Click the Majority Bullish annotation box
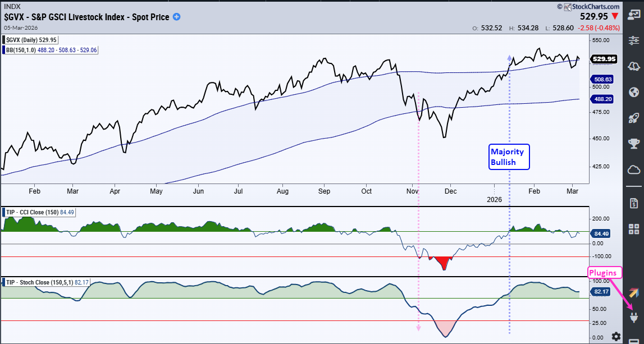The image size is (644, 344). (x=507, y=157)
